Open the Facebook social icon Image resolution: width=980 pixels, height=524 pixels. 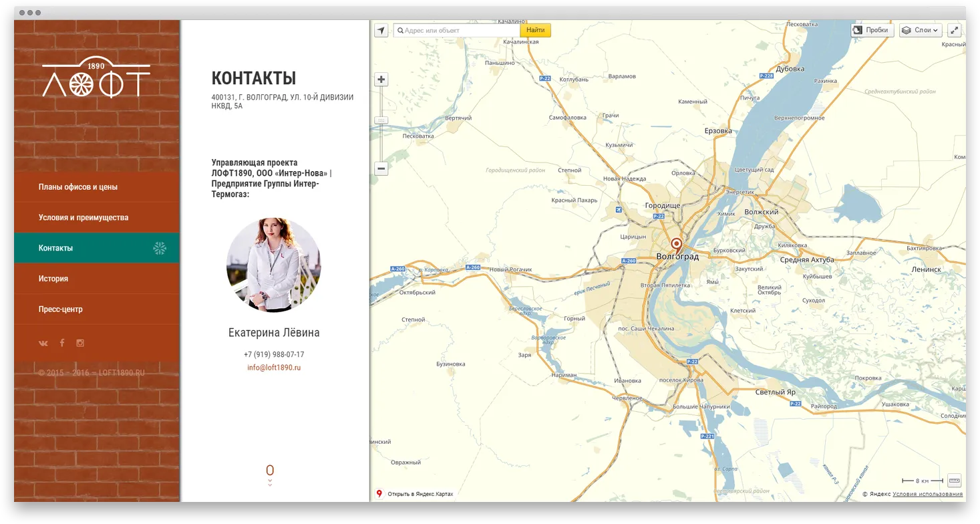62,343
